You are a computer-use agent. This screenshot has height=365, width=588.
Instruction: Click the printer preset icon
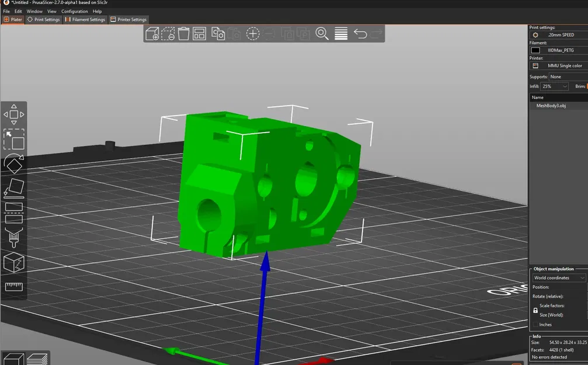click(x=535, y=65)
